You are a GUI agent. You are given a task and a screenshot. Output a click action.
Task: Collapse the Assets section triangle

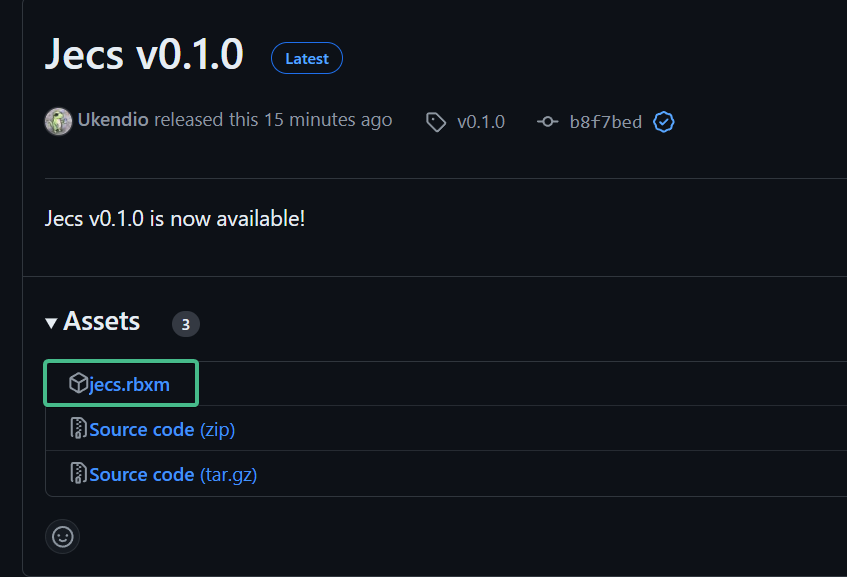coord(51,323)
